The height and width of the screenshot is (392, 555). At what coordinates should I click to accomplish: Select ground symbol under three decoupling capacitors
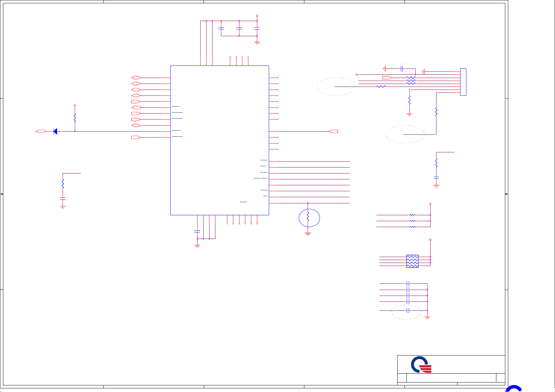pos(257,42)
